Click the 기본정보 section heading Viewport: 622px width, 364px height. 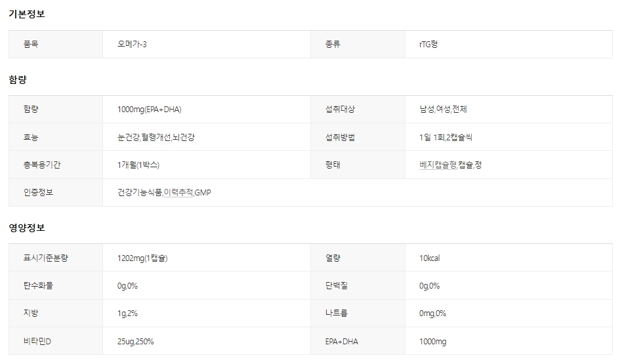pyautogui.click(x=27, y=14)
